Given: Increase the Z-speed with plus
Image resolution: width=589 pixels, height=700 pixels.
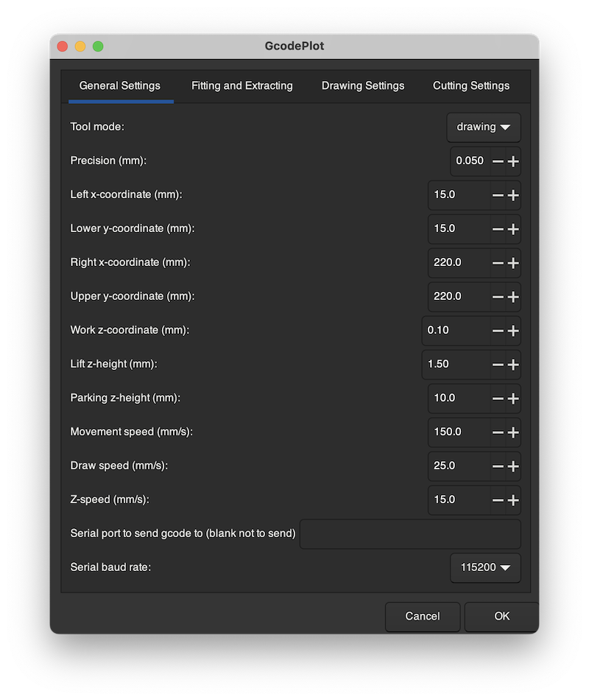Looking at the screenshot, I should pos(513,500).
